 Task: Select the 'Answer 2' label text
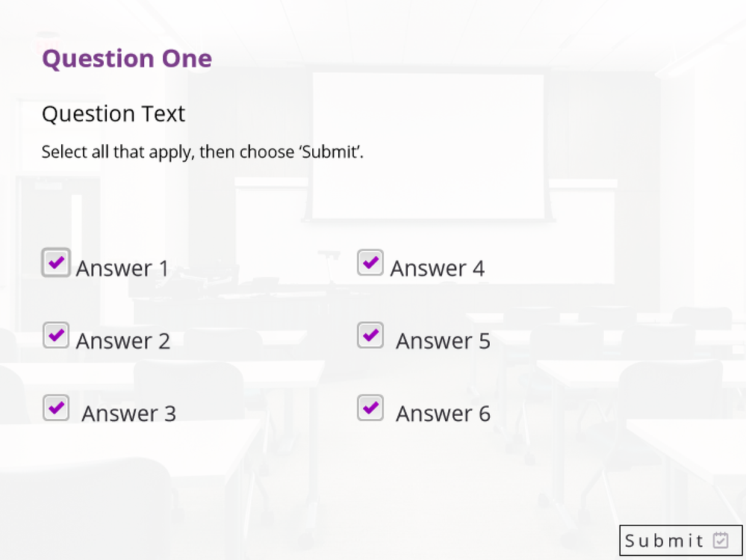[123, 341]
